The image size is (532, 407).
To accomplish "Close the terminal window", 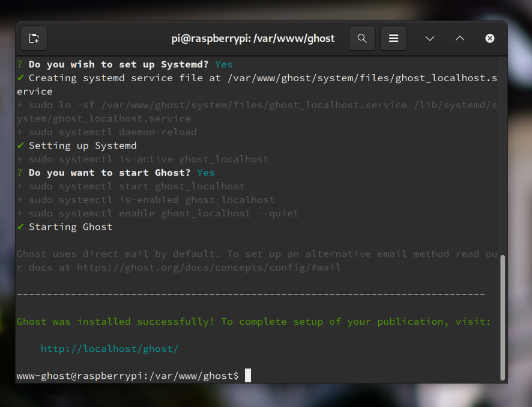I will tap(489, 38).
